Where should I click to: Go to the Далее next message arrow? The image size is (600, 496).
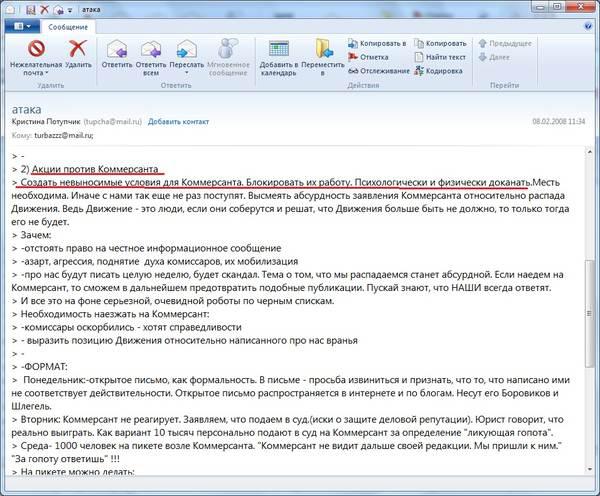pos(494,57)
